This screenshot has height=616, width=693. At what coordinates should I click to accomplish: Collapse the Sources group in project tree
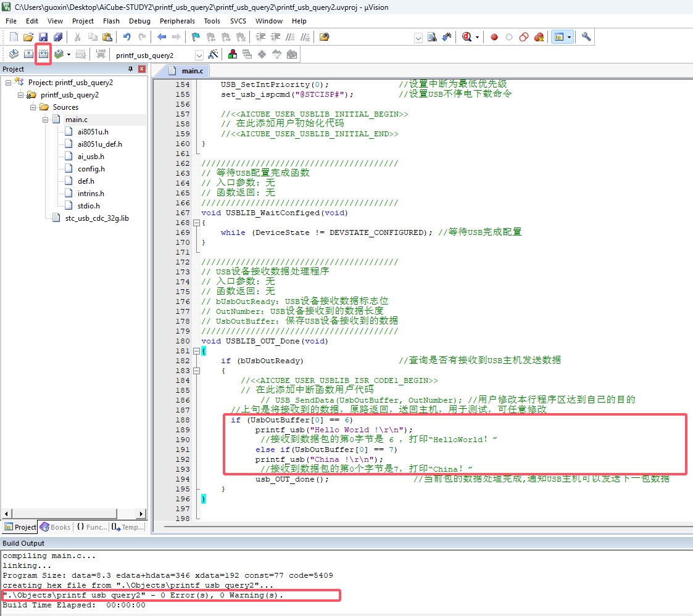click(x=33, y=107)
